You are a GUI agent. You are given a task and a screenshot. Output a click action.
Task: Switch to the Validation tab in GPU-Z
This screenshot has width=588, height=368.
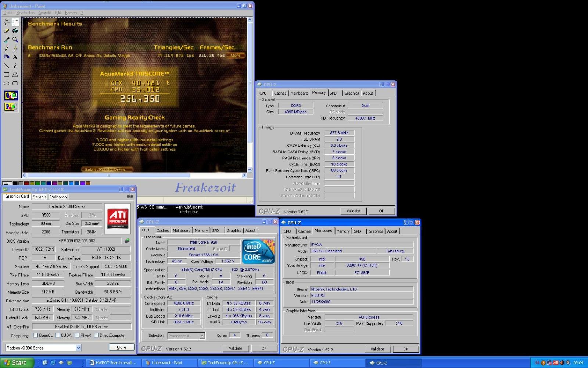pyautogui.click(x=58, y=197)
